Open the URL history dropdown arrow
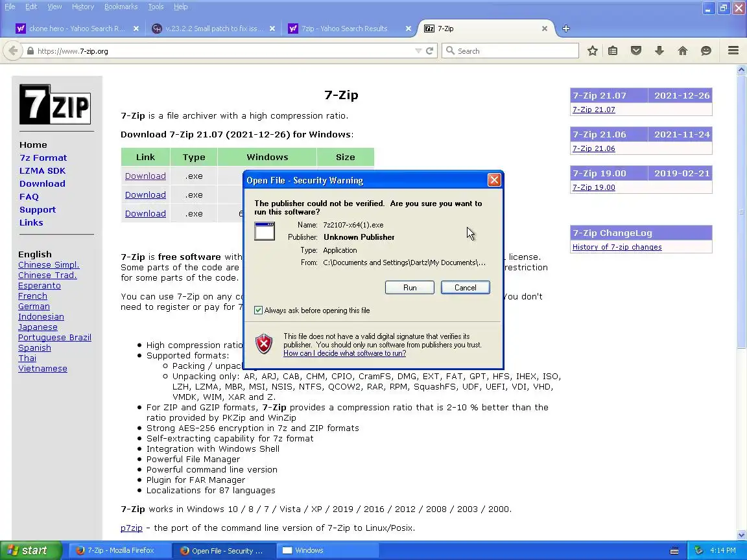 (418, 51)
